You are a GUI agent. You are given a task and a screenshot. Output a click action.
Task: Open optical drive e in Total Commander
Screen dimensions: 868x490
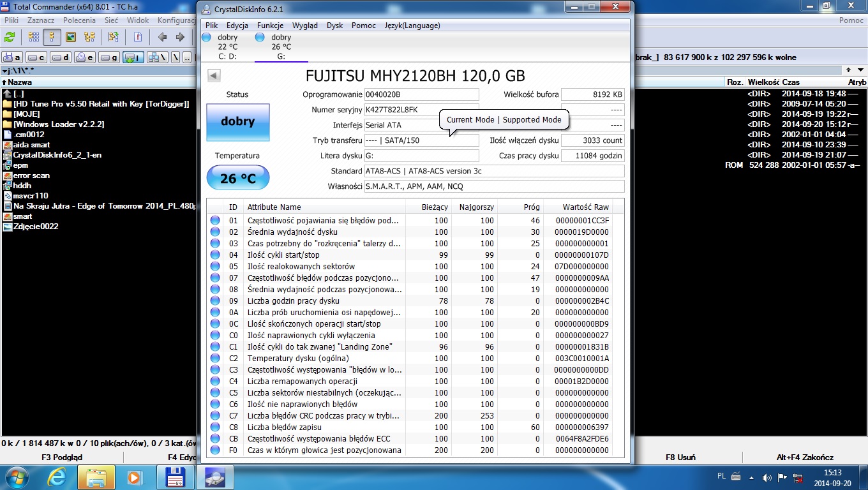85,57
